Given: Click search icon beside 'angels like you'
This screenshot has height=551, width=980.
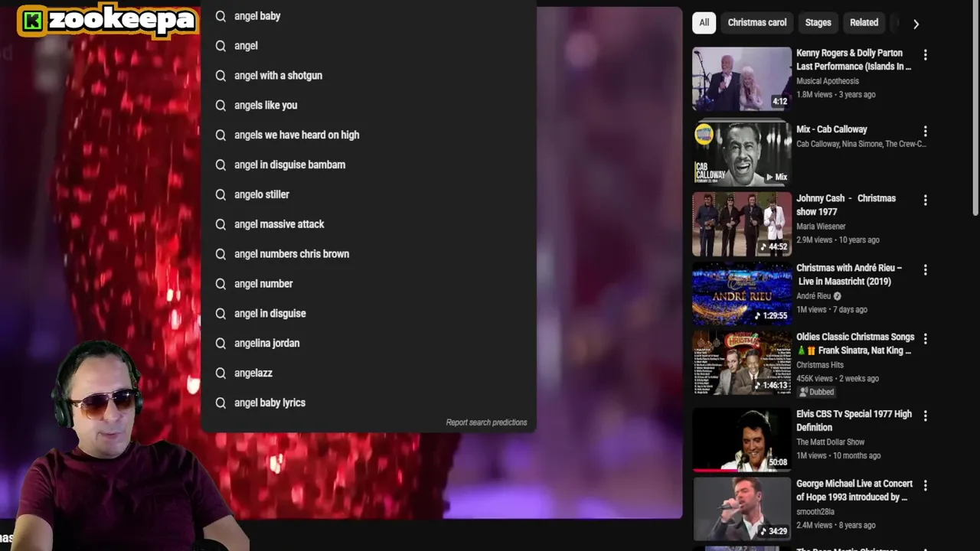Looking at the screenshot, I should click(220, 106).
